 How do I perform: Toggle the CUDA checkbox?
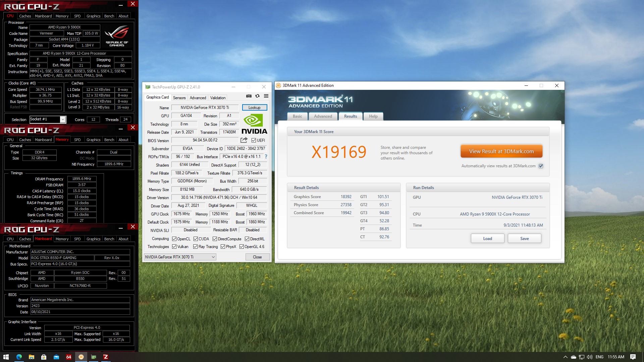(196, 239)
